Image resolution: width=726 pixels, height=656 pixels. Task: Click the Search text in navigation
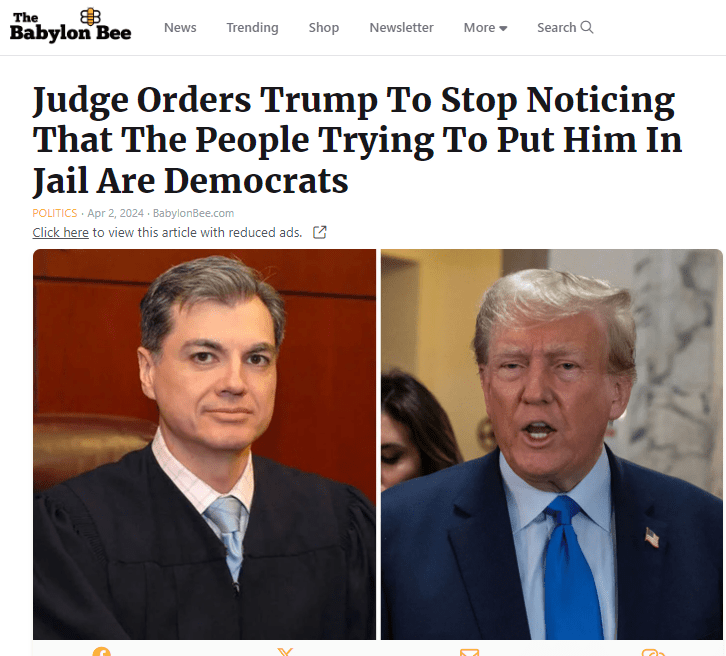coord(557,28)
